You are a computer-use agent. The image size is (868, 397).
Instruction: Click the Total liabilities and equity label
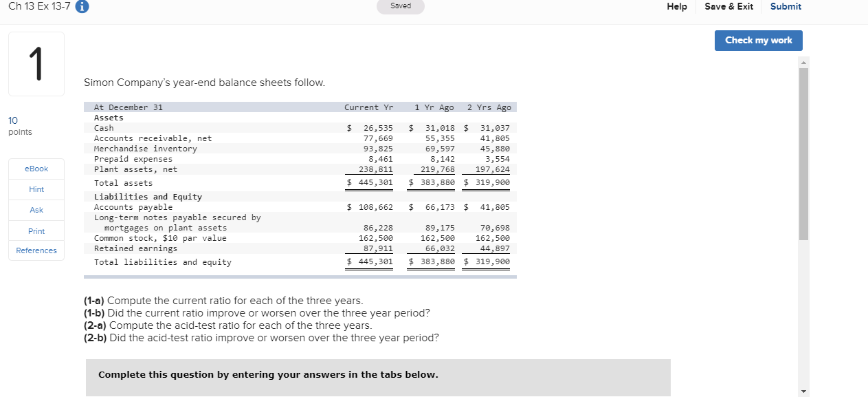(x=162, y=262)
